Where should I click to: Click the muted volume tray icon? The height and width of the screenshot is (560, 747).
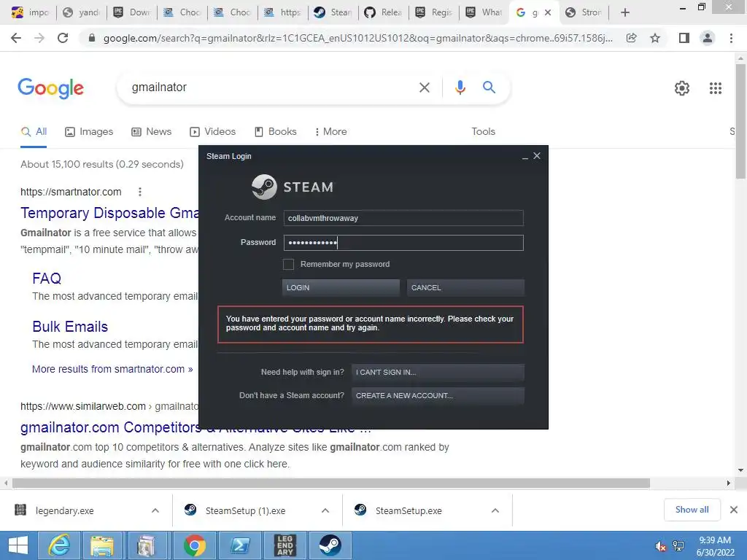[660, 545]
